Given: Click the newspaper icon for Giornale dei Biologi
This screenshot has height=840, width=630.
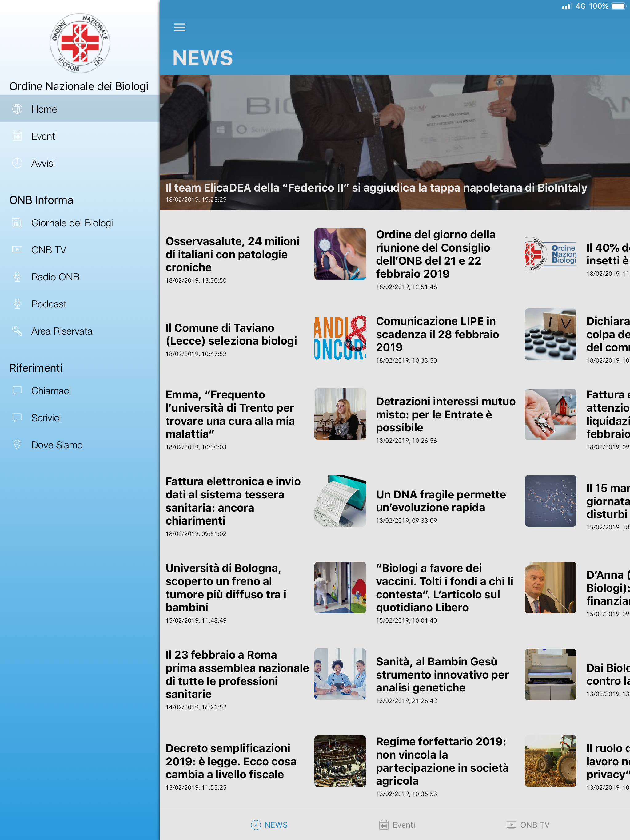Looking at the screenshot, I should tap(17, 223).
